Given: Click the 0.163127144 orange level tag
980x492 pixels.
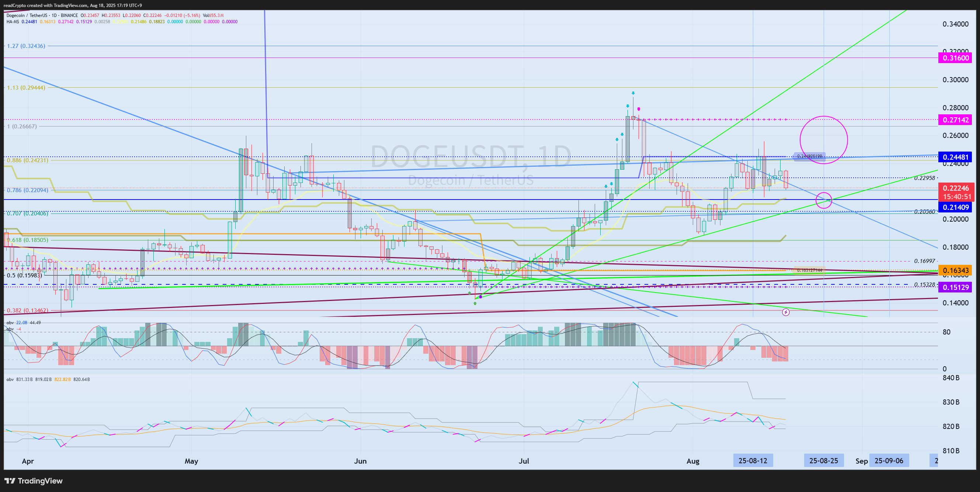Looking at the screenshot, I should 810,270.
